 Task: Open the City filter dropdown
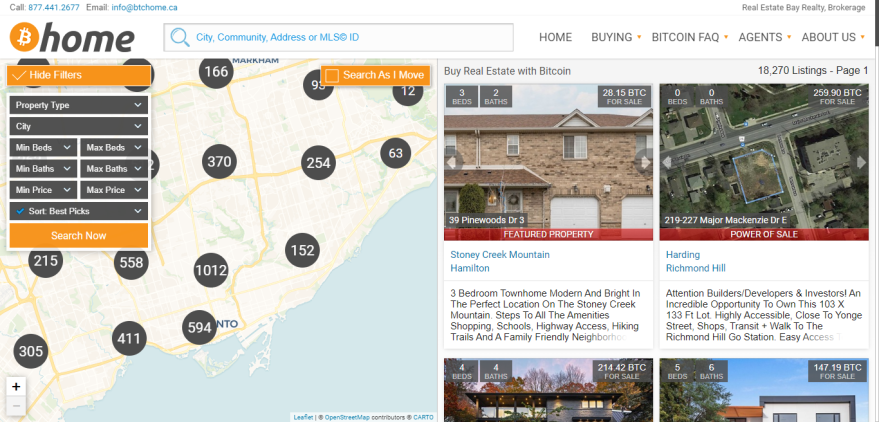(79, 127)
